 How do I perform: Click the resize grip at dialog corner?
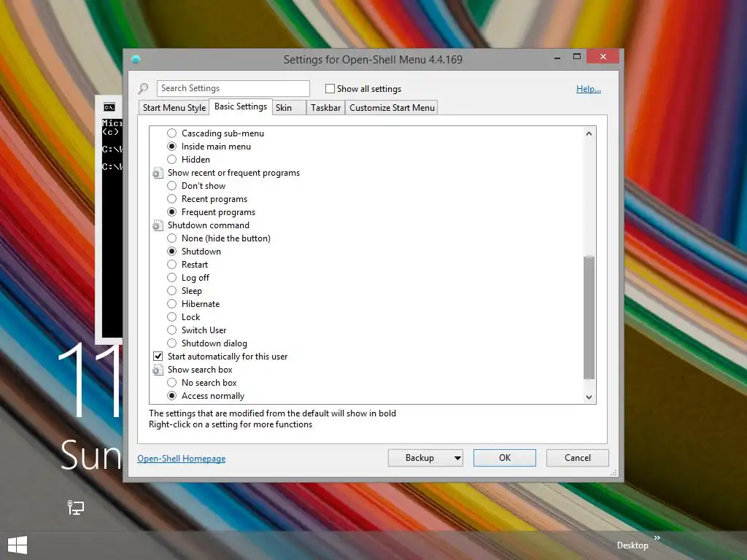[x=614, y=472]
